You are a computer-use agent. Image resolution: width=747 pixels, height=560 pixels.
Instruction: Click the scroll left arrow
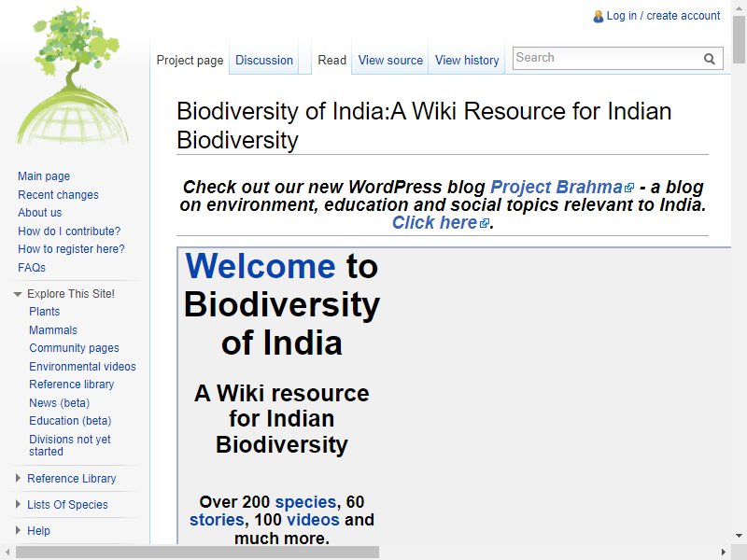click(7, 553)
